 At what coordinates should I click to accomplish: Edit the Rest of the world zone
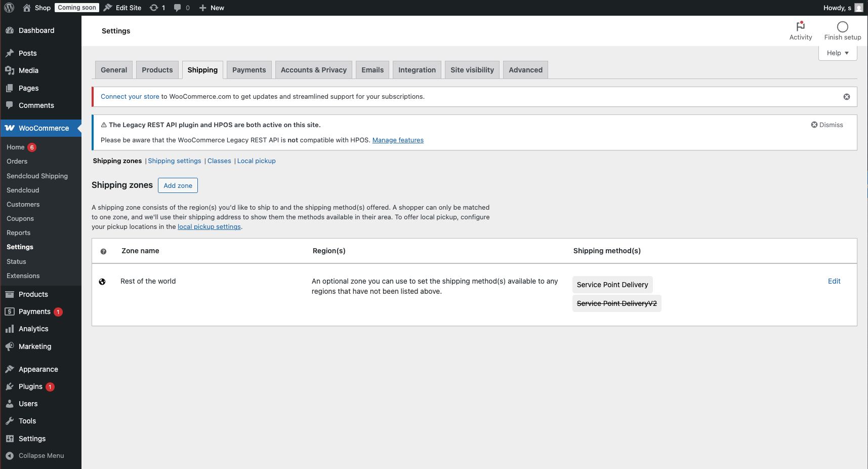[834, 281]
